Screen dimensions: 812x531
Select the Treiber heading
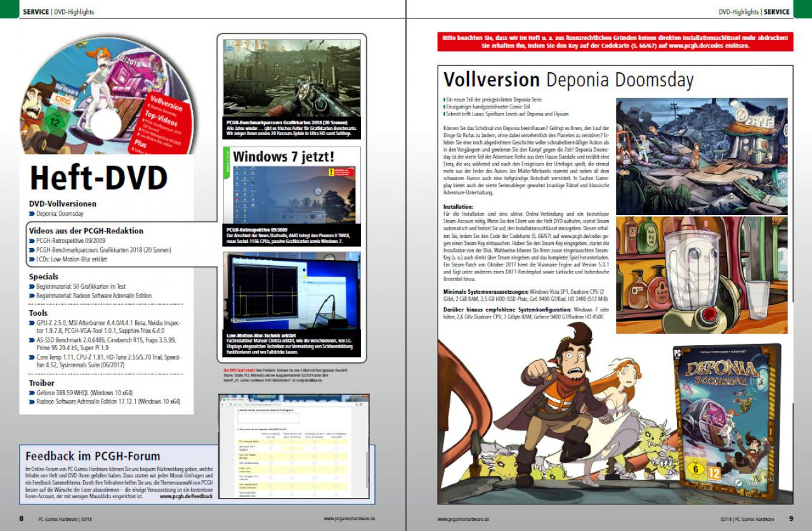point(42,383)
